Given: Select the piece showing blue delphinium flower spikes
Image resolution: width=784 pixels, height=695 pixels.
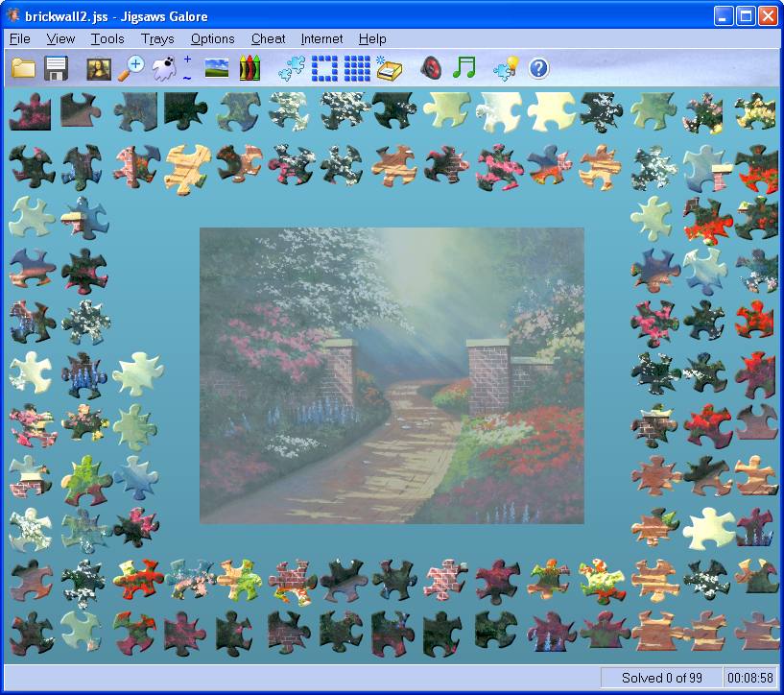Looking at the screenshot, I should (83, 375).
